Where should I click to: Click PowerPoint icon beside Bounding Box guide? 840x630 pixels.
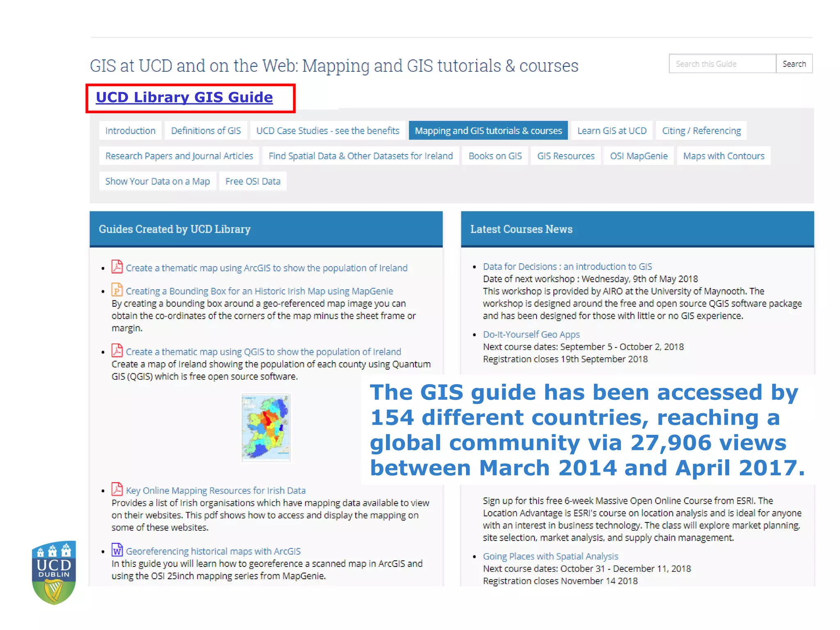[x=117, y=290]
